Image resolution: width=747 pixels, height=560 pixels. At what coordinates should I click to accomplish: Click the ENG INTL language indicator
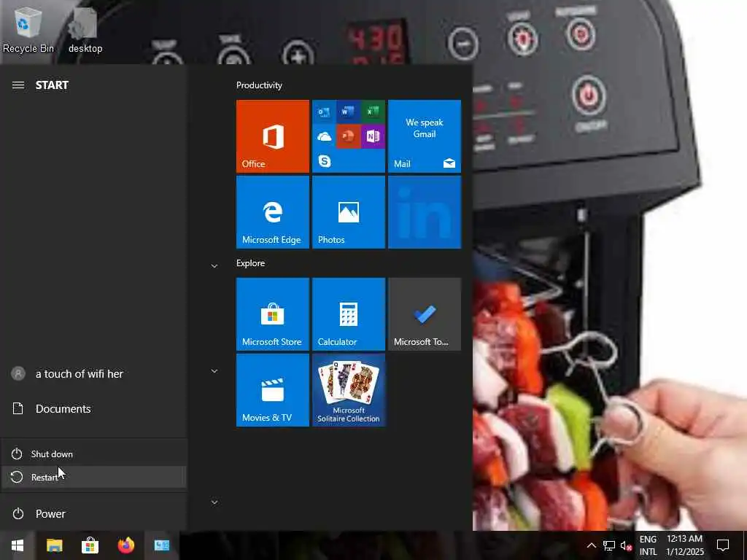click(648, 545)
